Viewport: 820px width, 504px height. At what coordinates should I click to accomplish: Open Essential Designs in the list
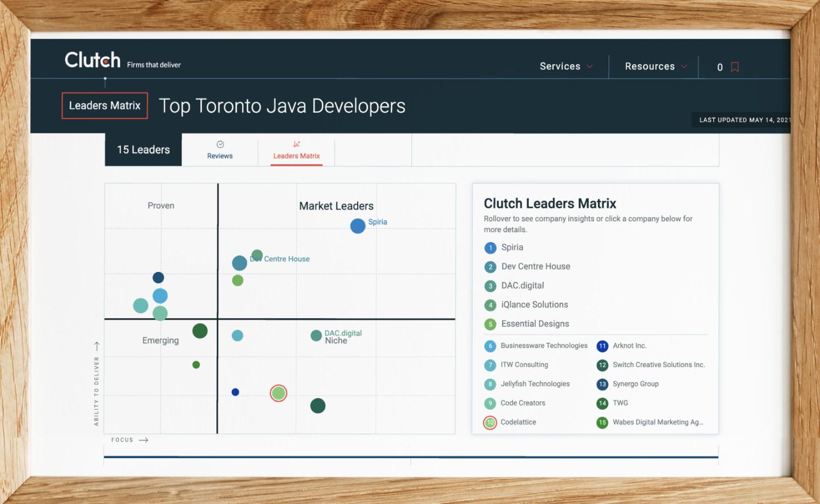click(x=535, y=324)
